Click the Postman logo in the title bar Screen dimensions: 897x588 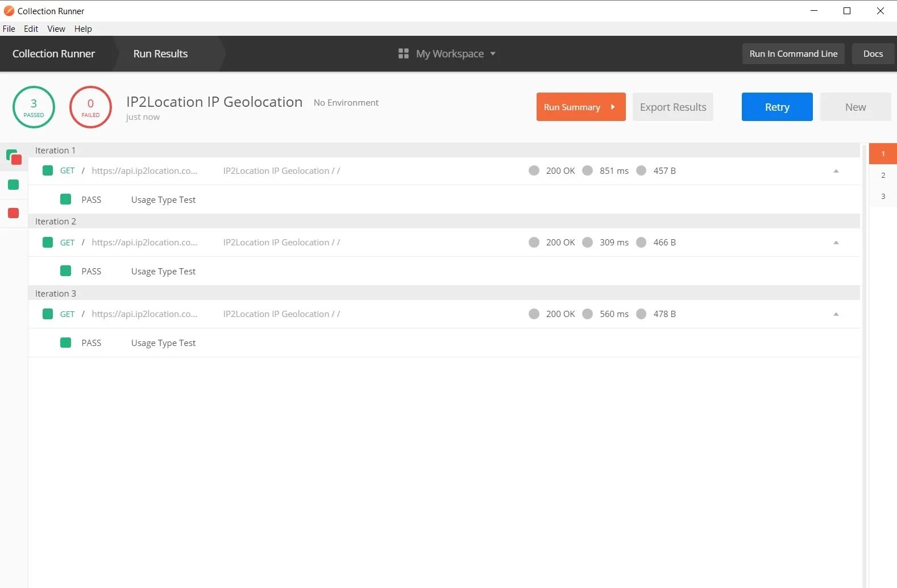[x=9, y=11]
